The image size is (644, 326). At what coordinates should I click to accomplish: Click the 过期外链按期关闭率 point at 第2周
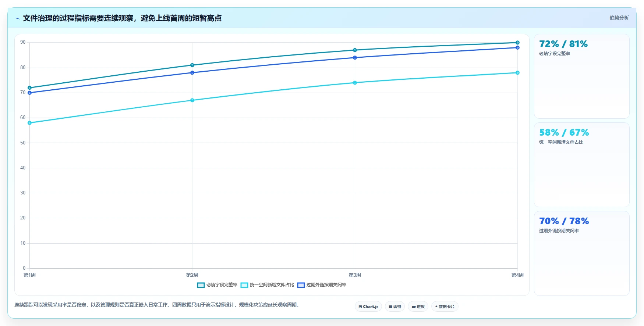(192, 73)
